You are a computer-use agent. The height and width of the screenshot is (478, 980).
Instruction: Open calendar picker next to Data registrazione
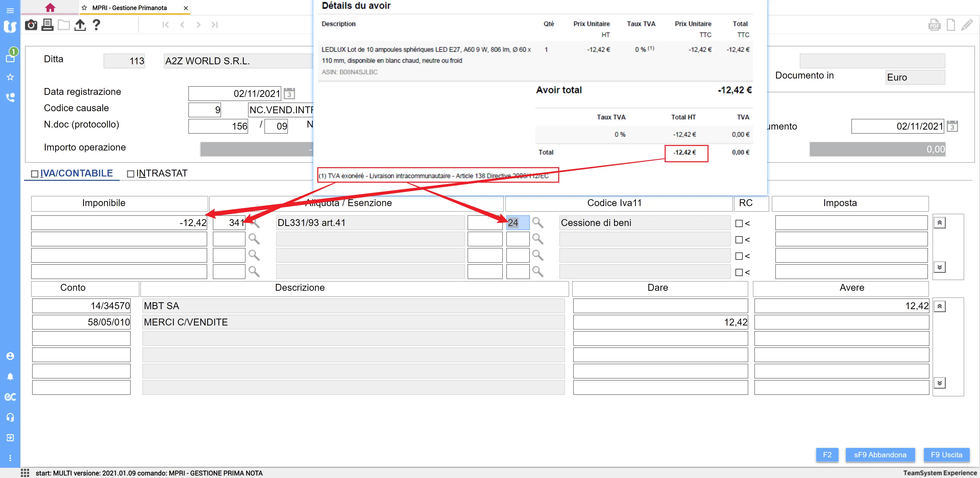[289, 94]
